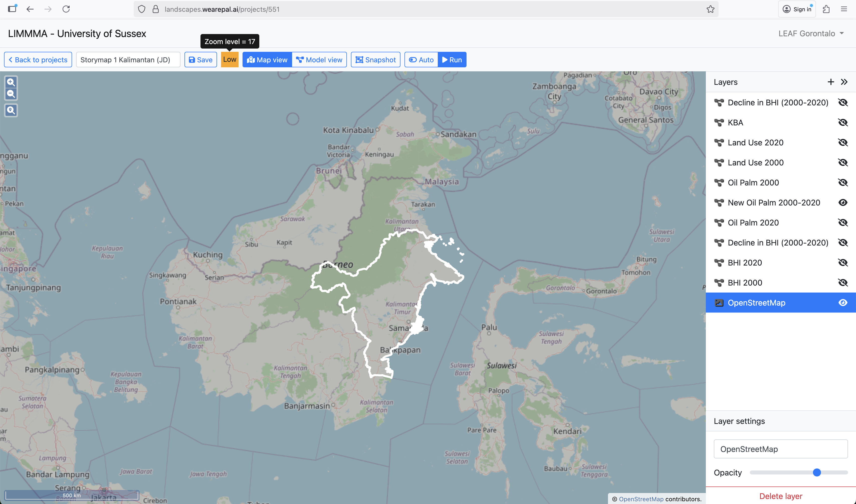Adjust the Opacity slider handle

point(817,472)
